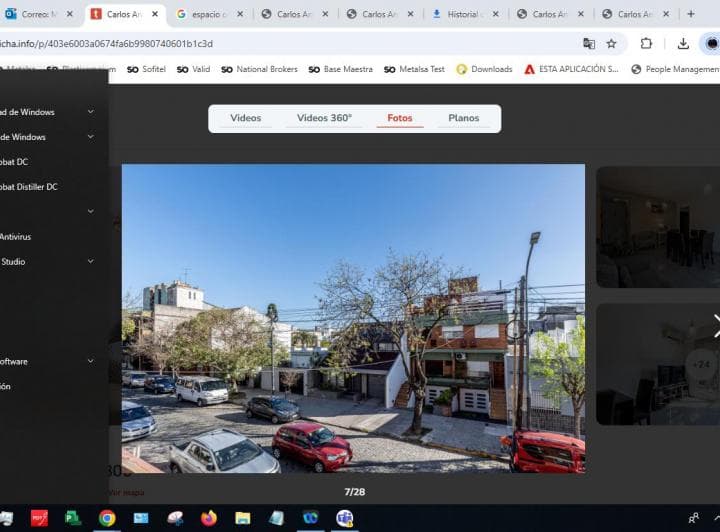Expand the Studio folder in Start menu
The height and width of the screenshot is (532, 720).
[90, 261]
